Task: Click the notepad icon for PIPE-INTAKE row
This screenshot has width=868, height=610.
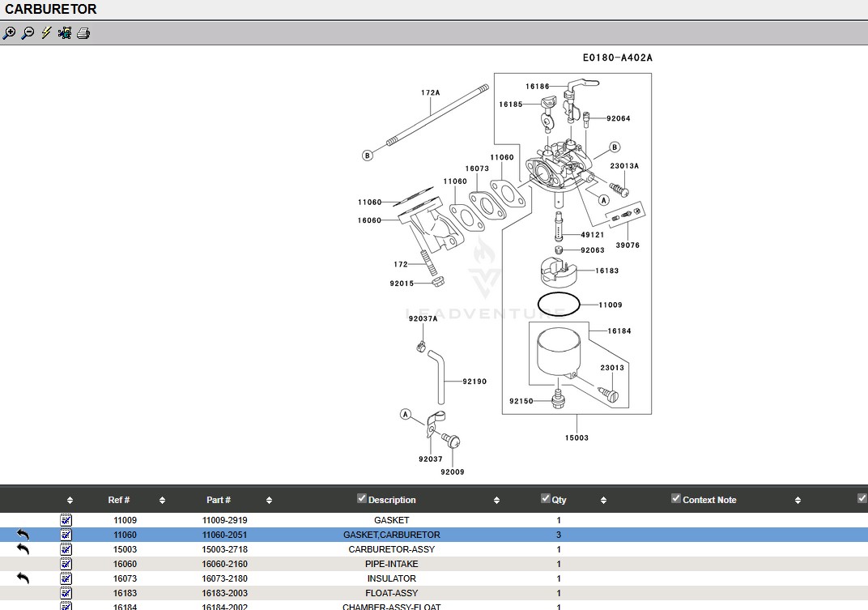Action: click(66, 564)
